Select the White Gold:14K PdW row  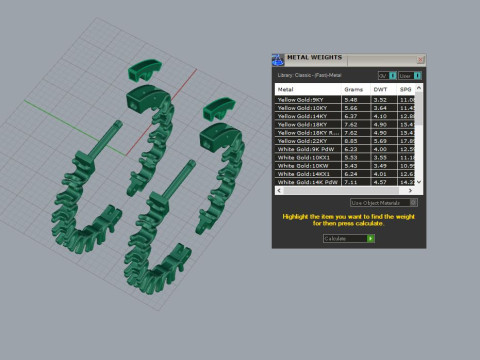pyautogui.click(x=345, y=182)
